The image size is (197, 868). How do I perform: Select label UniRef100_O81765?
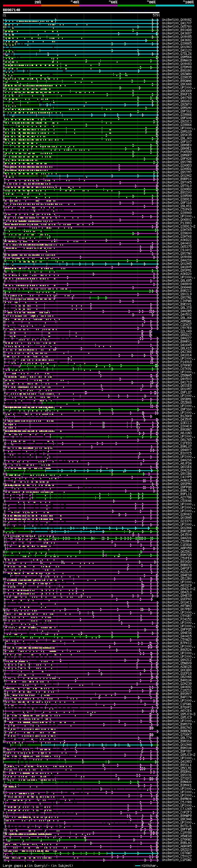(x=177, y=440)
